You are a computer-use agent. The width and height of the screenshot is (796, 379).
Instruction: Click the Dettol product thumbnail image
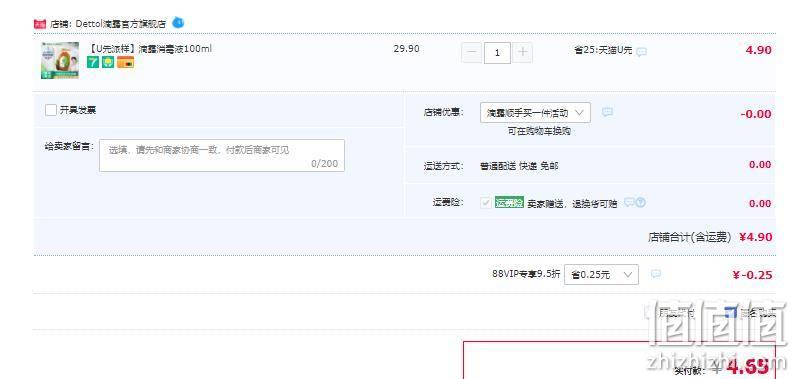pyautogui.click(x=60, y=60)
